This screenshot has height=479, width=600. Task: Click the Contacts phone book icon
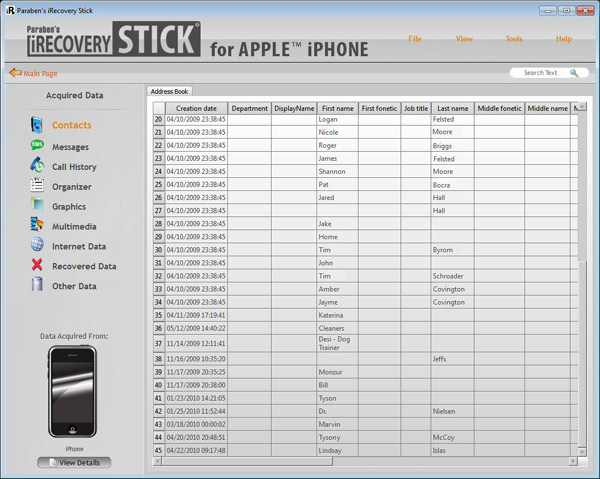click(x=37, y=125)
